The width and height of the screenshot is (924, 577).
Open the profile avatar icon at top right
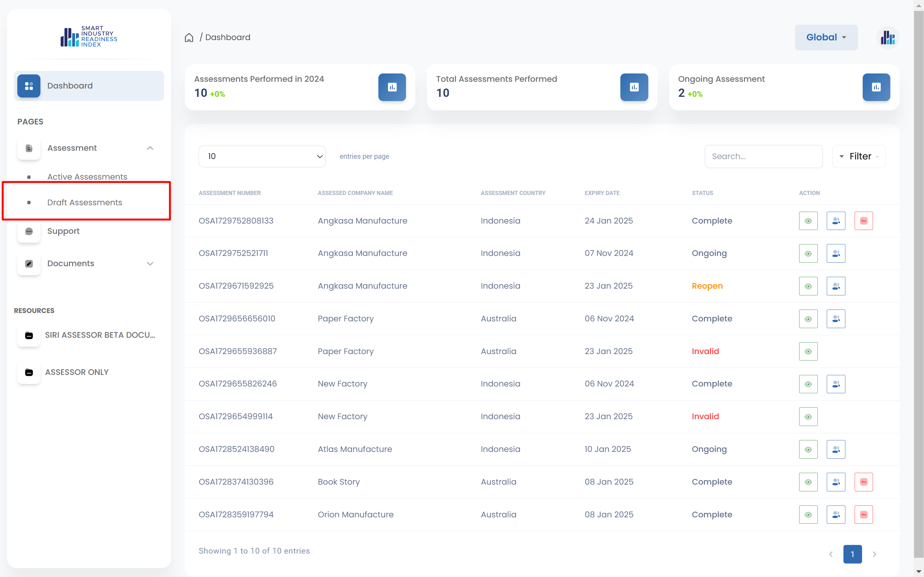tap(888, 38)
